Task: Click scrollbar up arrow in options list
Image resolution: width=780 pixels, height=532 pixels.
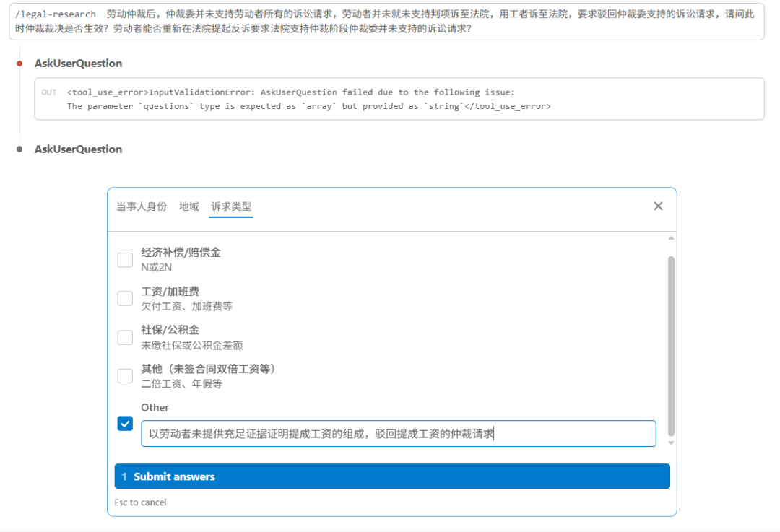Action: (x=671, y=238)
